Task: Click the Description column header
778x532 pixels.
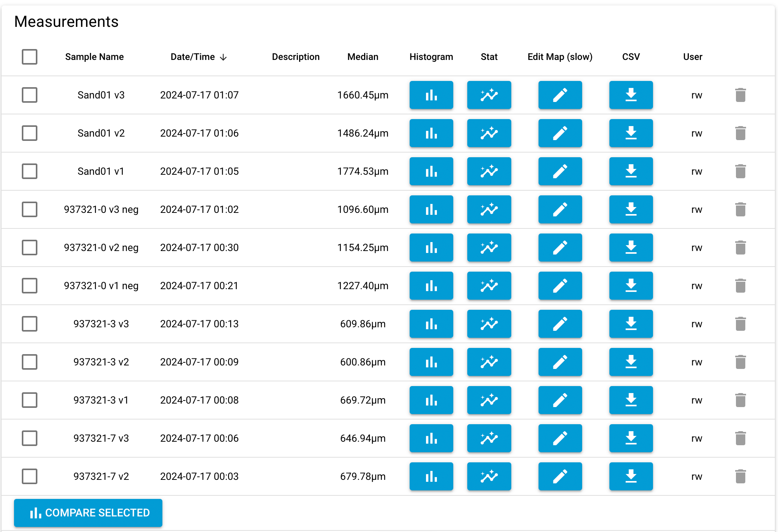Action: [x=296, y=57]
